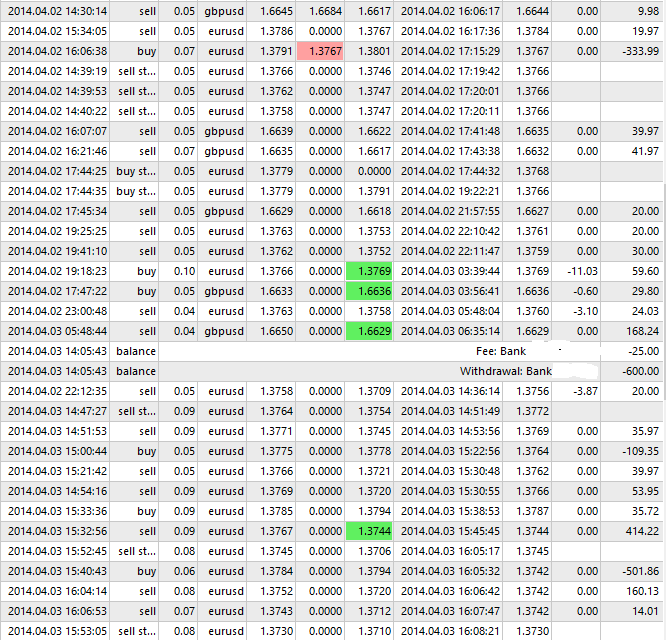Viewport: 666px width, 640px height.
Task: Select the swap value -0.60
Action: pyautogui.click(x=585, y=291)
